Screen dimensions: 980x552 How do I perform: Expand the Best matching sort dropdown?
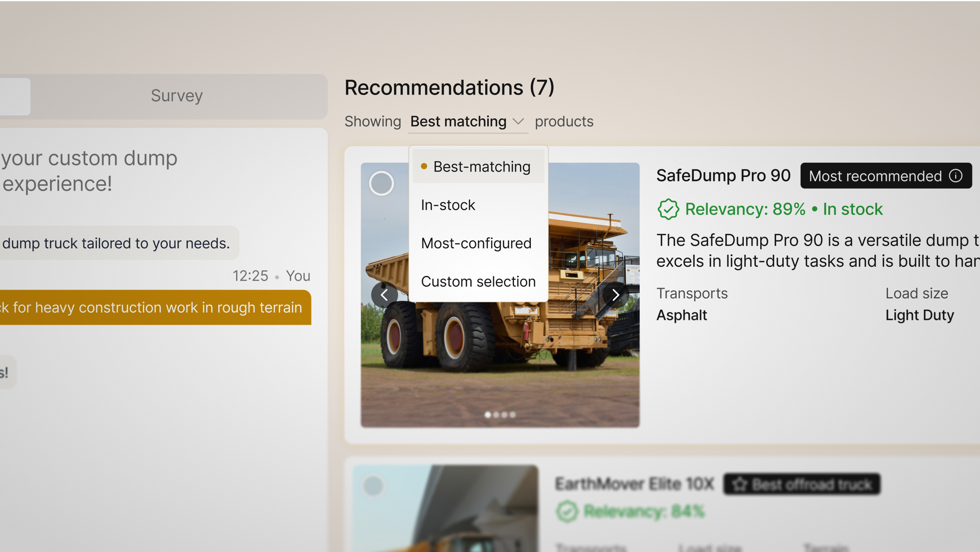[x=459, y=121]
